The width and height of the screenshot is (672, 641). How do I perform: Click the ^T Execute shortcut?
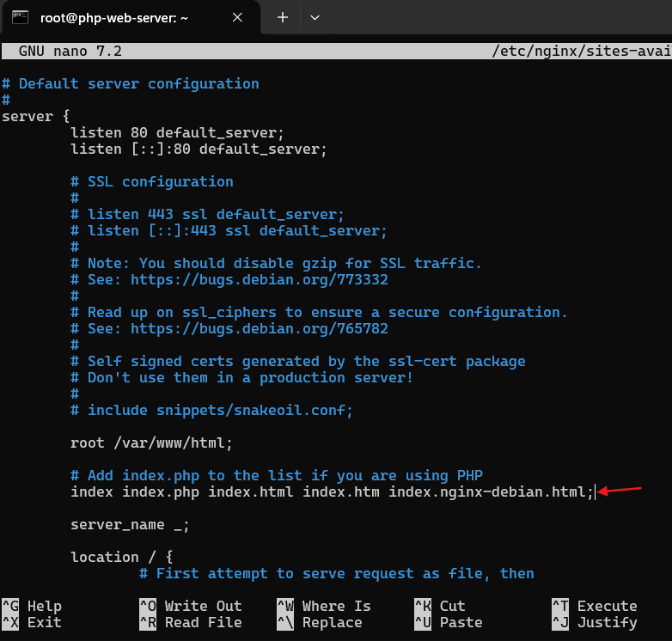[x=595, y=606]
